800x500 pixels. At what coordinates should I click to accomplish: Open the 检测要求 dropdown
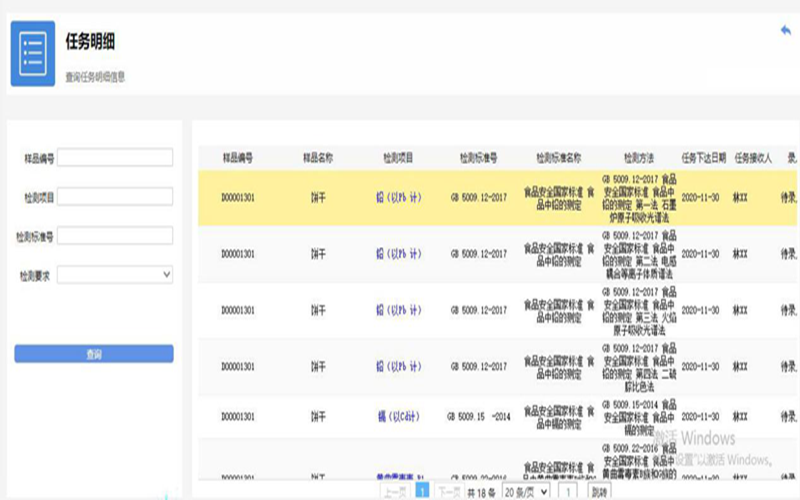point(115,274)
